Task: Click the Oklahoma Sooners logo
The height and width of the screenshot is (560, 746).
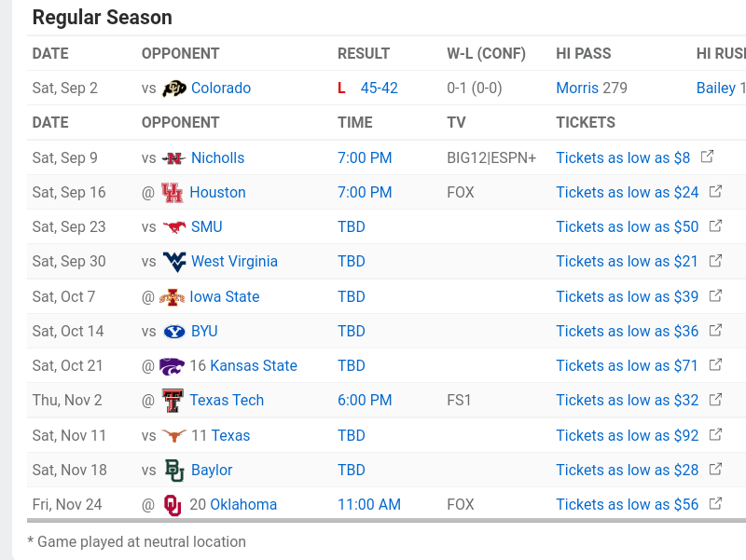Action: 173,505
